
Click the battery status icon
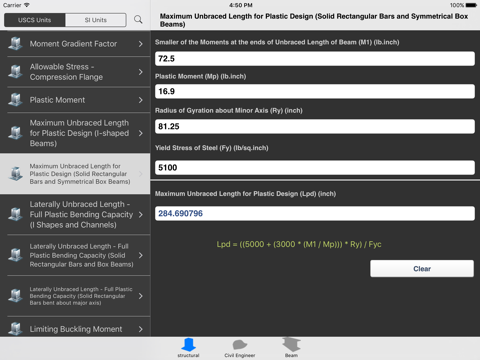(x=471, y=5)
